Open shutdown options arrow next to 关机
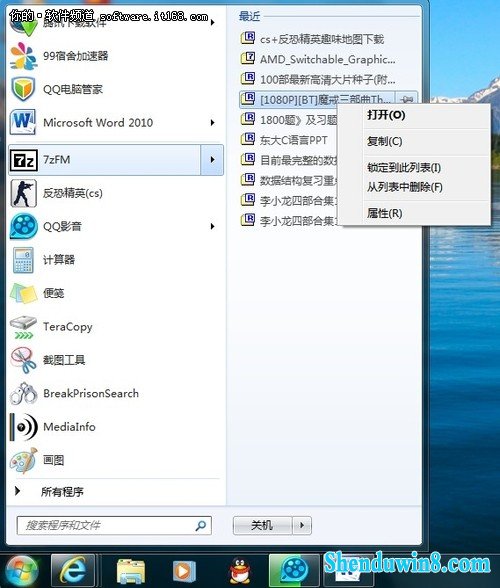The height and width of the screenshot is (588, 500). (x=302, y=525)
